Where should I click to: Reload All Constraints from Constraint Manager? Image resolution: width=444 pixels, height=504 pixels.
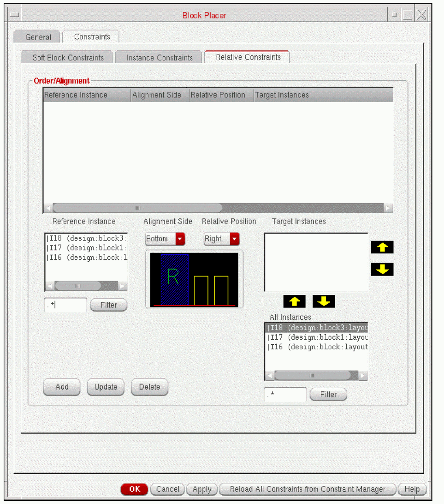click(307, 489)
